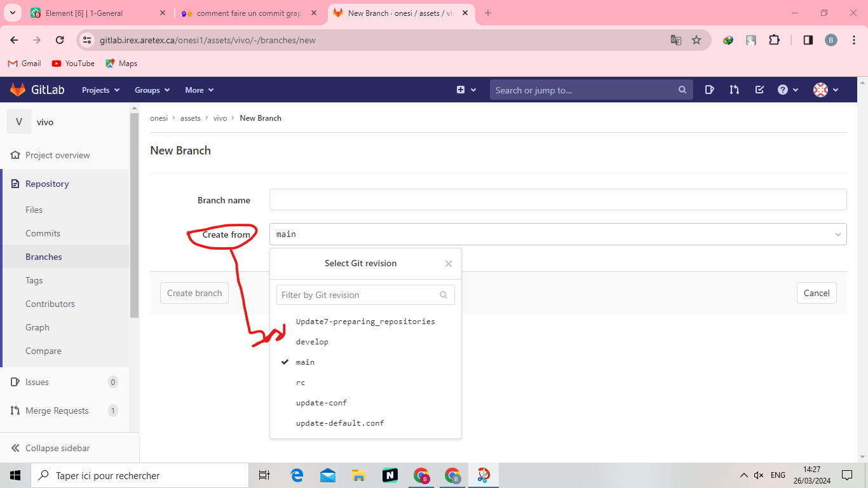This screenshot has width=868, height=488.
Task: Click the translate page icon
Action: click(676, 40)
